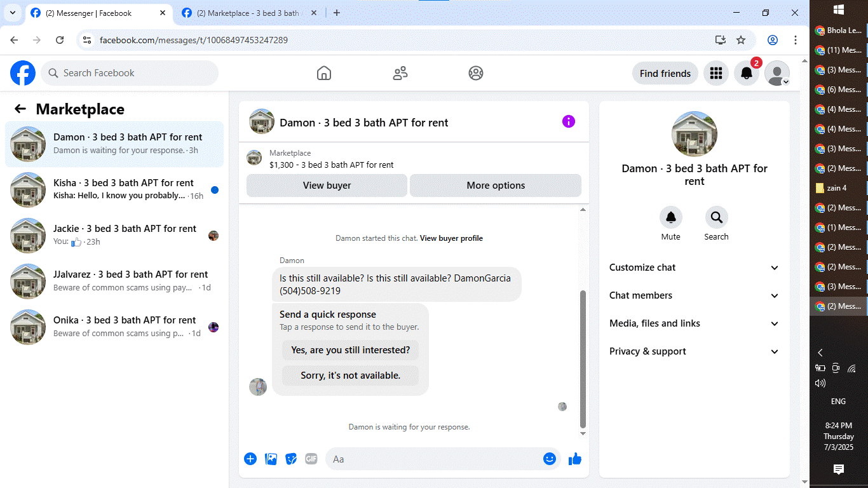Open the Bhola Le... Chrome taskbar window
Image resolution: width=868 pixels, height=488 pixels.
pos(839,30)
